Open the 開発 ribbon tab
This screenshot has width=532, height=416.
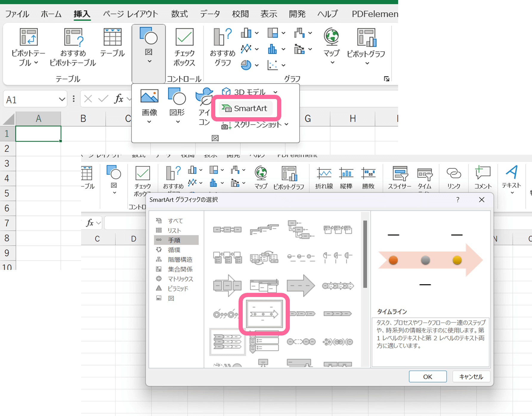[297, 14]
